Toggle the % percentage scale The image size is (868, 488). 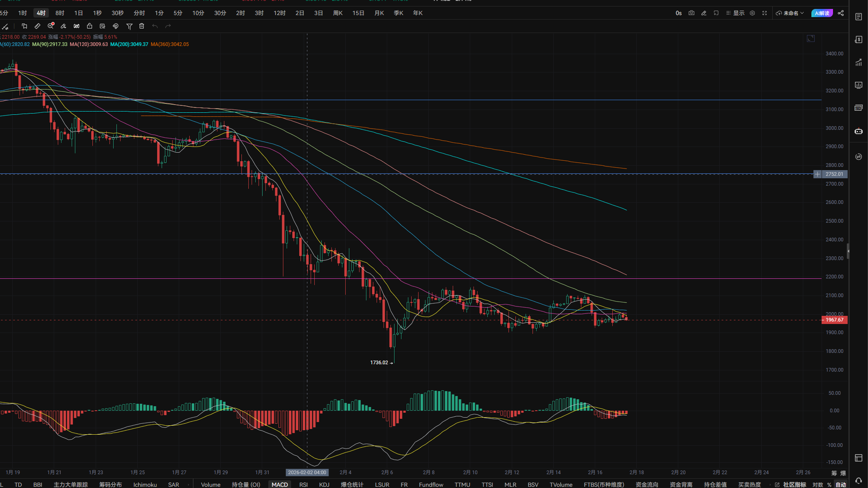829,484
